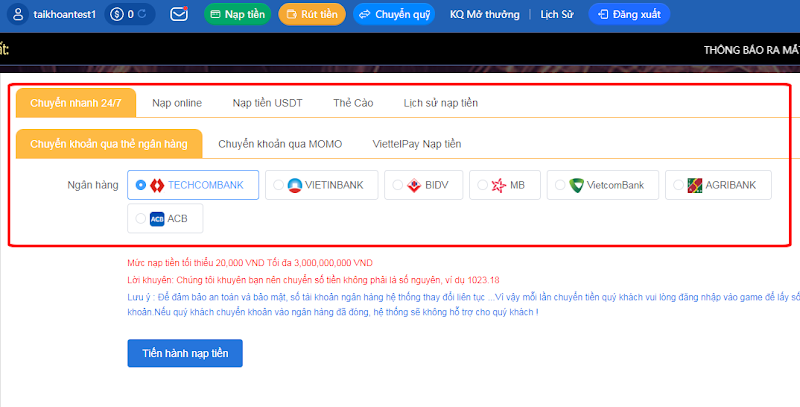Viewport: 800px width, 407px height.
Task: Open Lịch sử nạp tiền tab
Action: (x=441, y=103)
